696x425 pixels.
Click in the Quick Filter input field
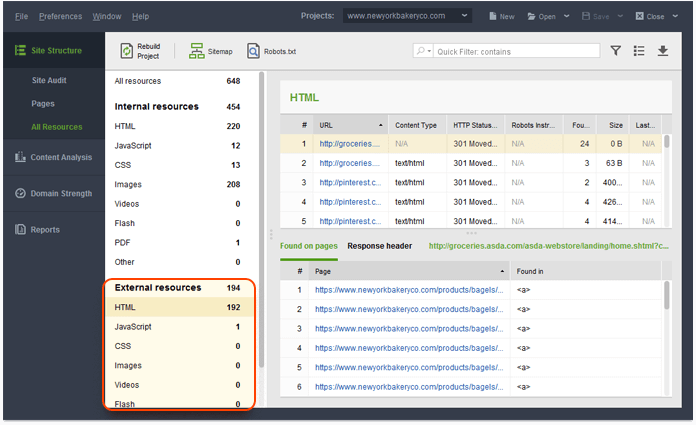(x=517, y=51)
